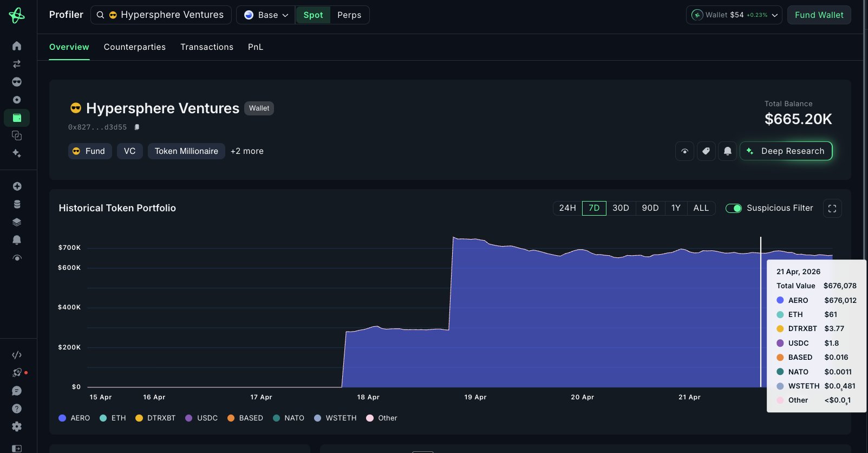The height and width of the screenshot is (453, 868).
Task: Expand the +2 more labels
Action: (247, 151)
